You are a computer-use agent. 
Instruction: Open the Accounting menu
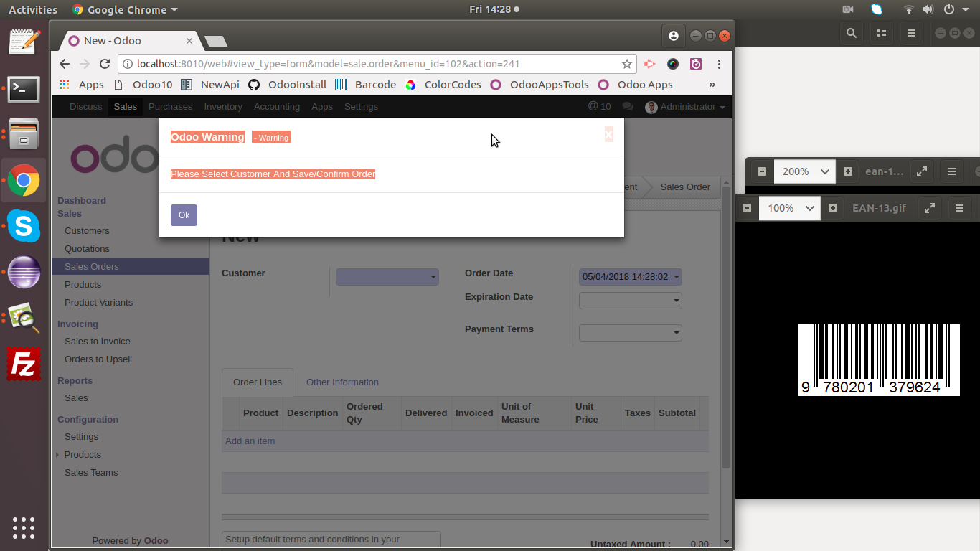[x=277, y=106]
